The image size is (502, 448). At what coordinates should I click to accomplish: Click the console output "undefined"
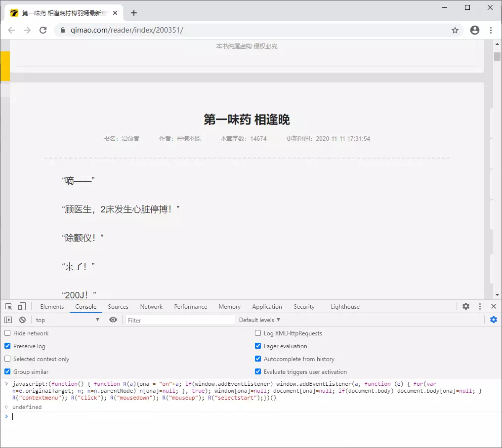pos(27,407)
